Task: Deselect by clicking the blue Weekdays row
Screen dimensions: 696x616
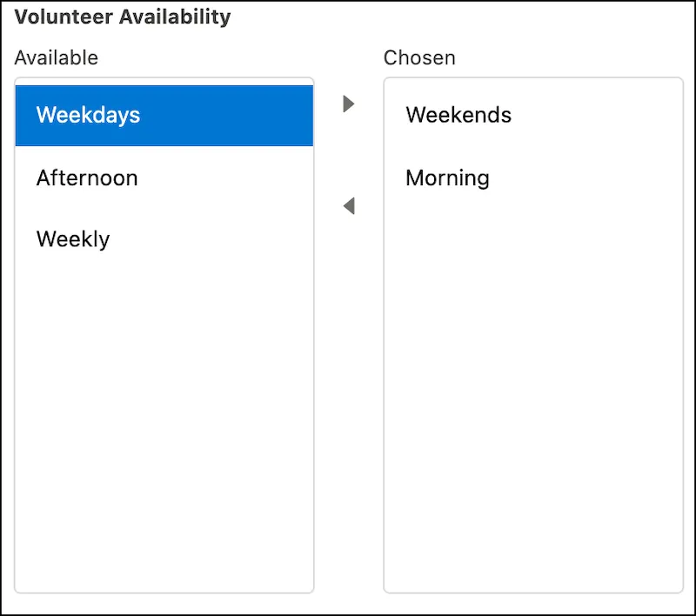Action: (164, 116)
